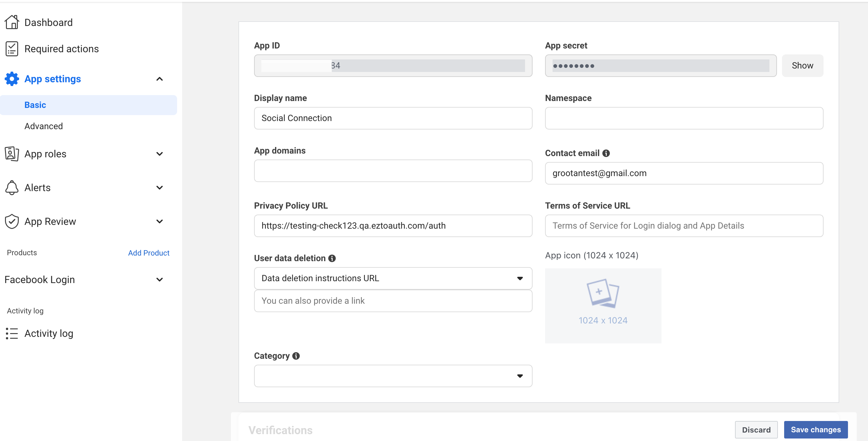Click the App settings label
The height and width of the screenshot is (441, 868).
click(53, 79)
